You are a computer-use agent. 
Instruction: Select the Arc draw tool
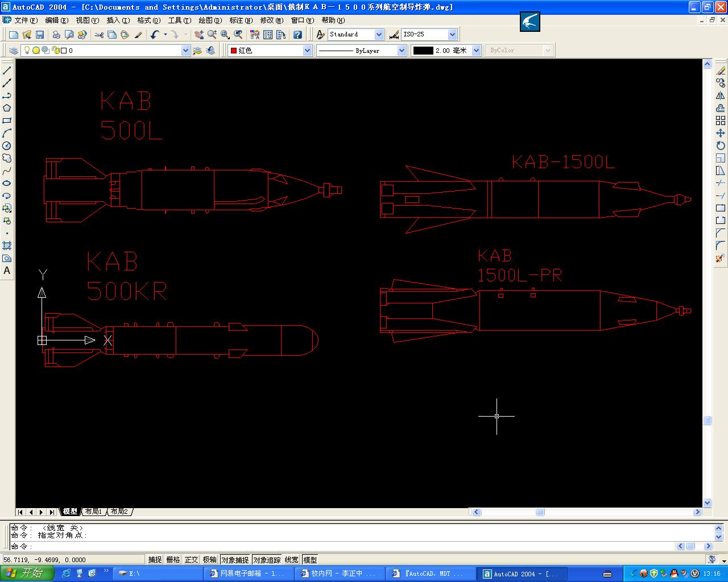[x=7, y=133]
